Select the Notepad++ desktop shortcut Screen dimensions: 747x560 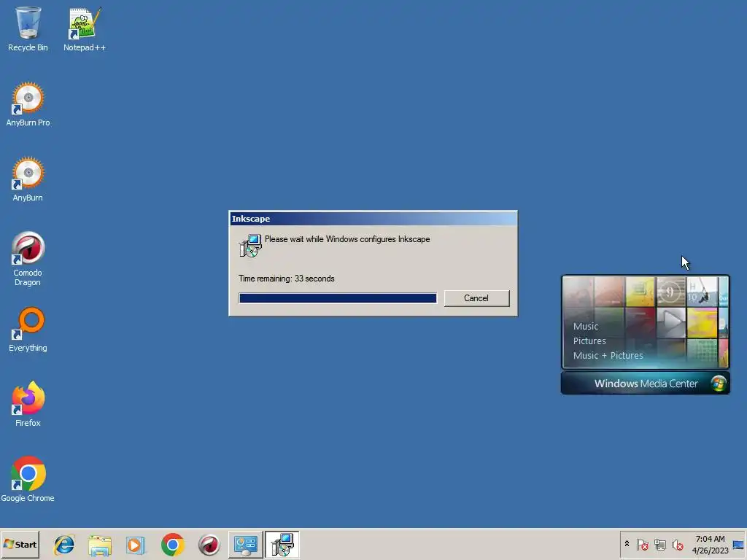tap(85, 29)
